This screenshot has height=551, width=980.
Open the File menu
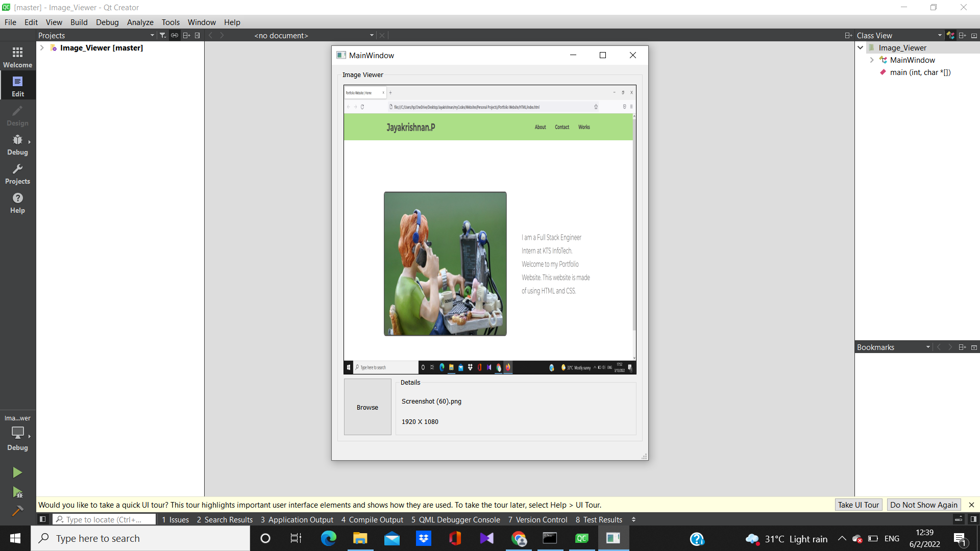10,22
